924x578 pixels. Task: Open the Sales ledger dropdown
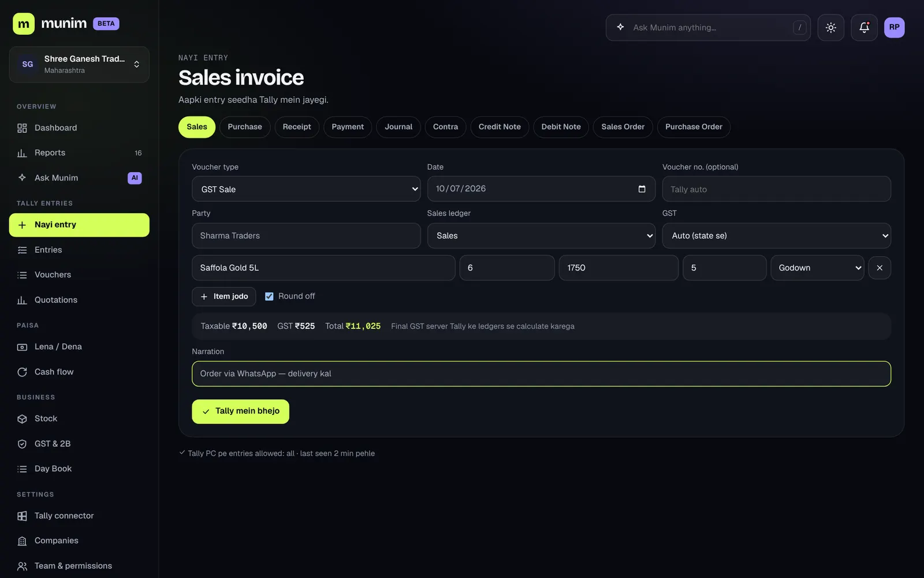coord(541,236)
